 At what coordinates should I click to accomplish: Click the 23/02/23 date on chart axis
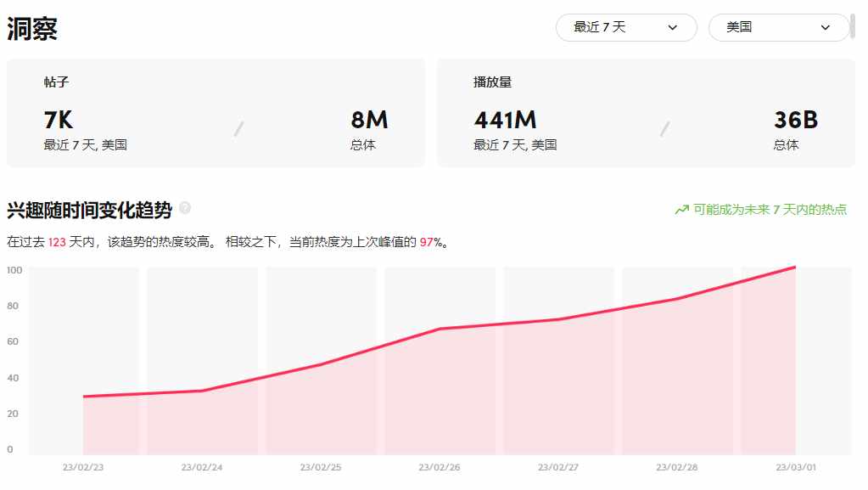[83, 467]
